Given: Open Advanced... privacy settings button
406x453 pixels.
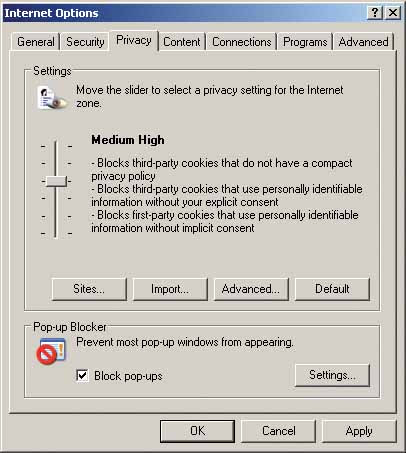Looking at the screenshot, I should coord(251,289).
